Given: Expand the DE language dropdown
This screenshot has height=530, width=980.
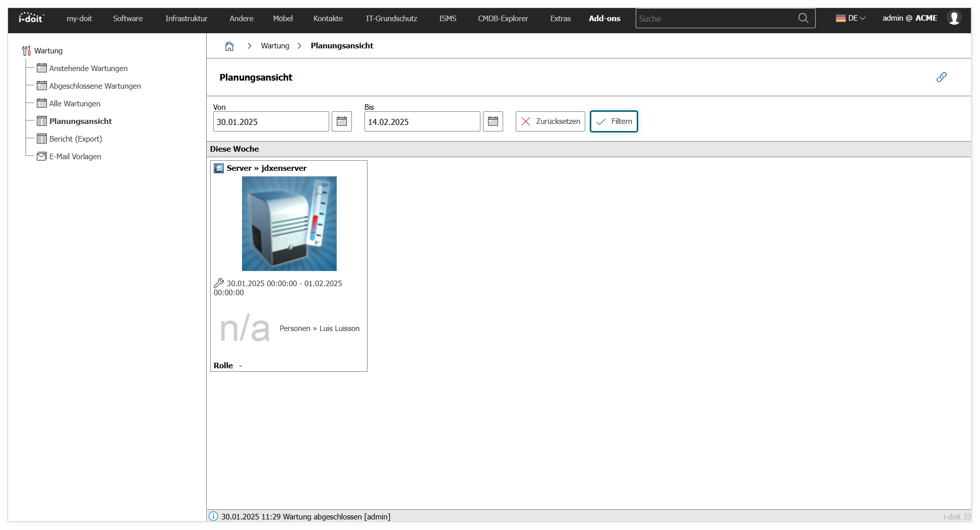Looking at the screenshot, I should 850,18.
